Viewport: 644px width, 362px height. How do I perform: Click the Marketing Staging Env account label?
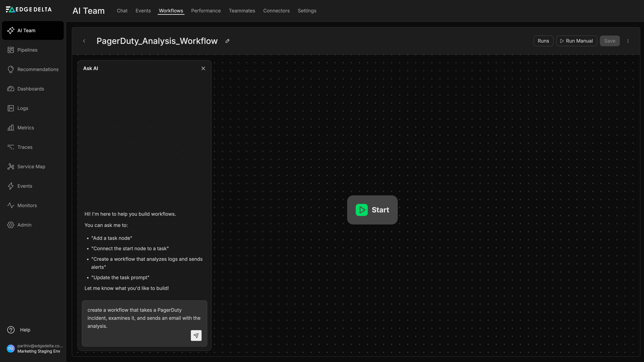coord(39,351)
